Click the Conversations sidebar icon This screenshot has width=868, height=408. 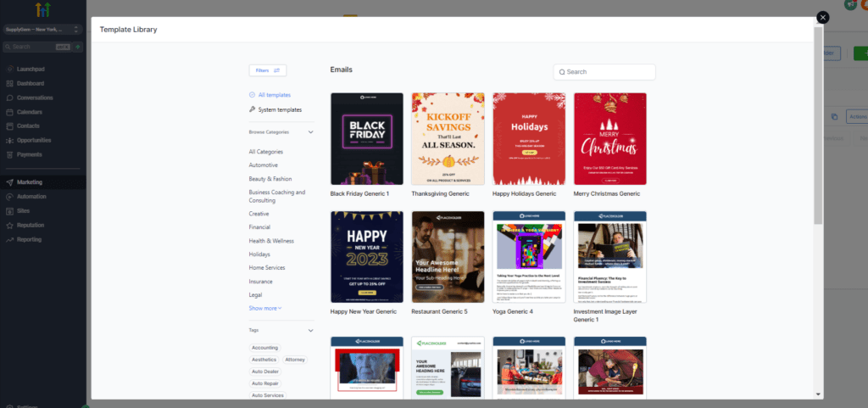point(10,98)
